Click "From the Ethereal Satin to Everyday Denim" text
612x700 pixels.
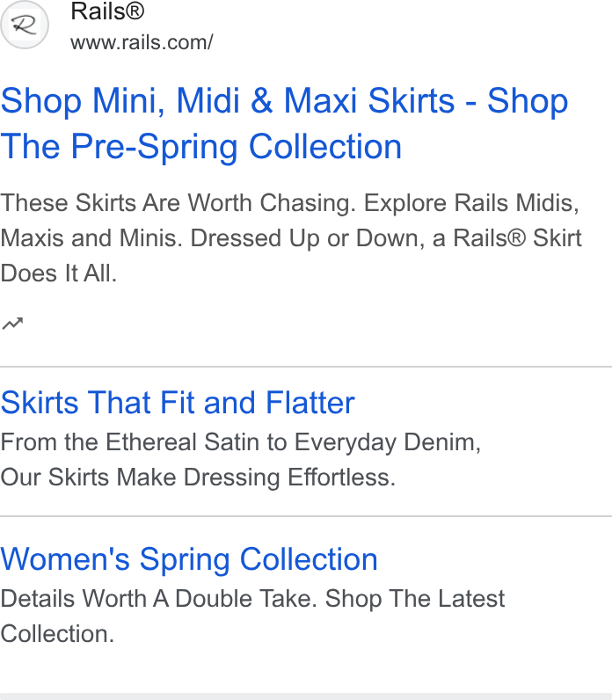tap(241, 442)
